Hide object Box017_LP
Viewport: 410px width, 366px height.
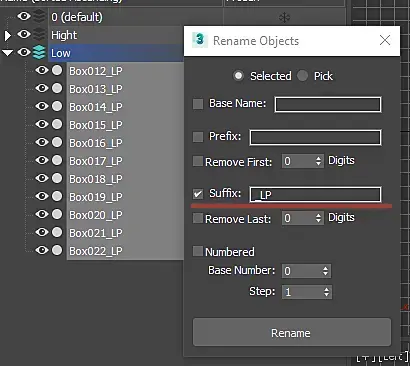(42, 160)
